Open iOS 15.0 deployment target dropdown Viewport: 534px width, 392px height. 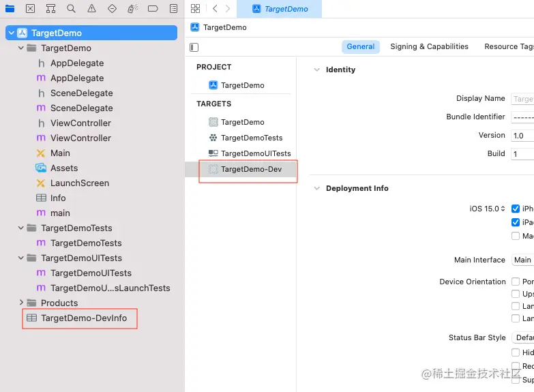(487, 209)
